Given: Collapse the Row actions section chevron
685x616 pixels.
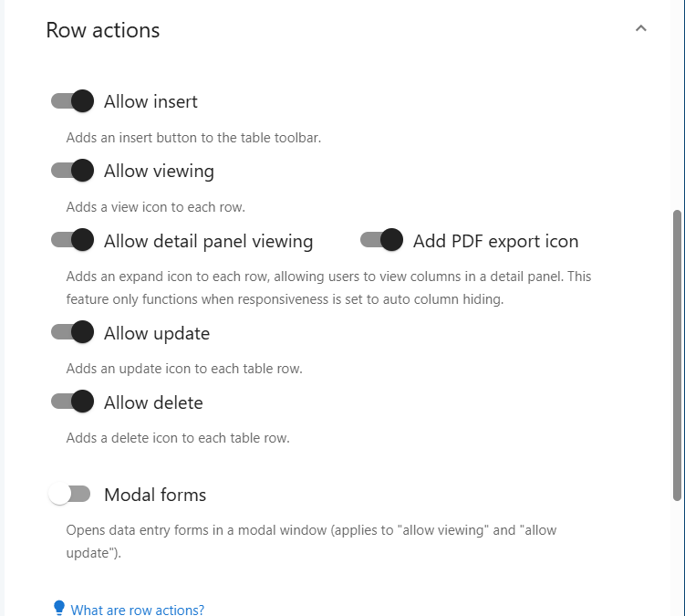Looking at the screenshot, I should 640,29.
